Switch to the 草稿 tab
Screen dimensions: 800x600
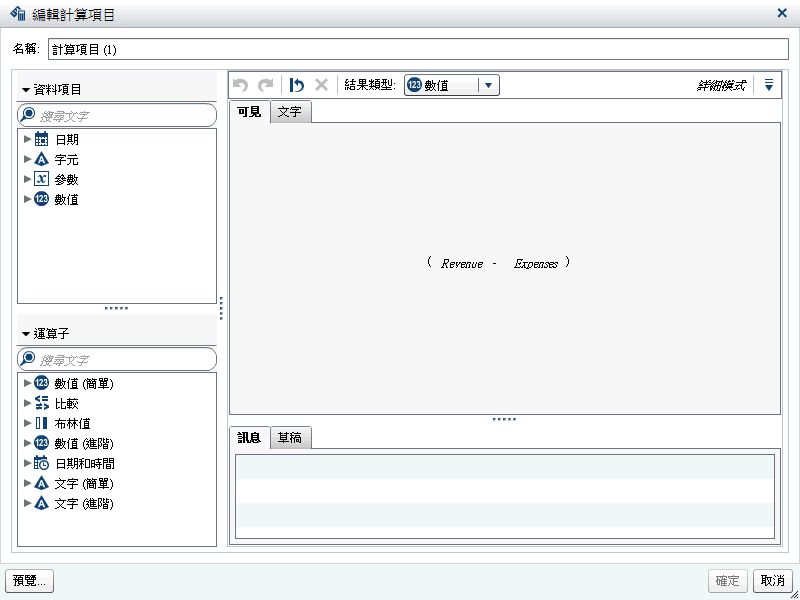291,438
